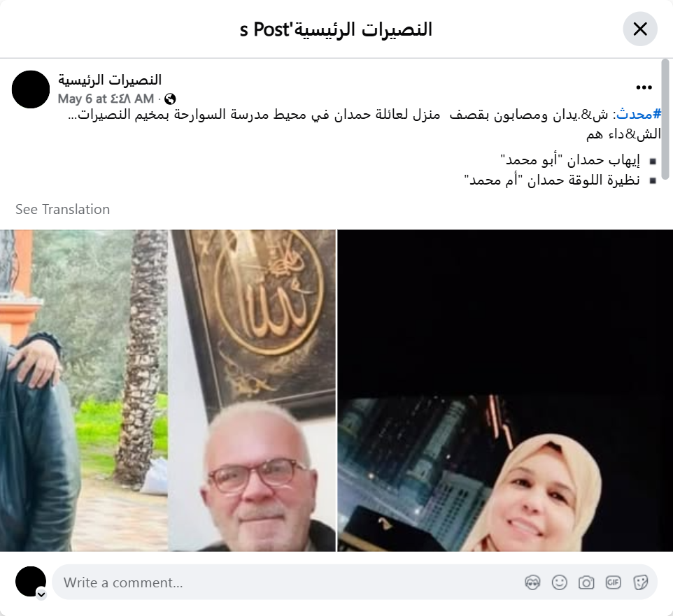673x616 pixels.
Task: Open the three-dot post options menu
Action: pos(644,87)
